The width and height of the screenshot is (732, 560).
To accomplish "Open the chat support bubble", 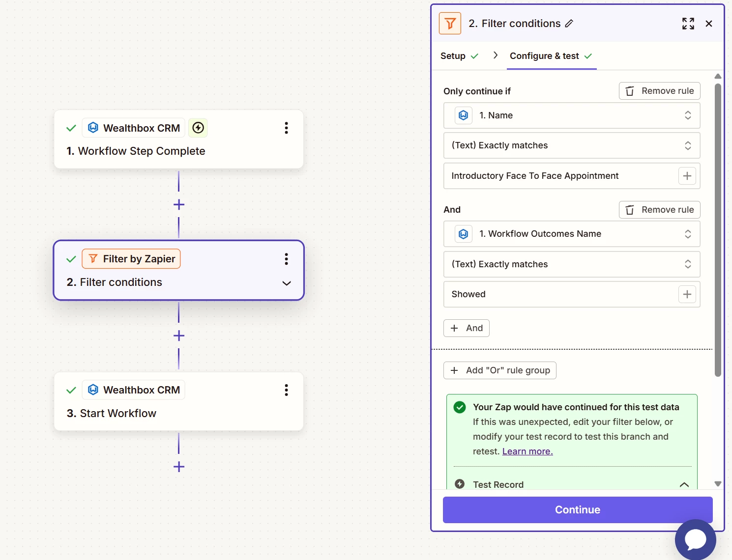I will (696, 539).
